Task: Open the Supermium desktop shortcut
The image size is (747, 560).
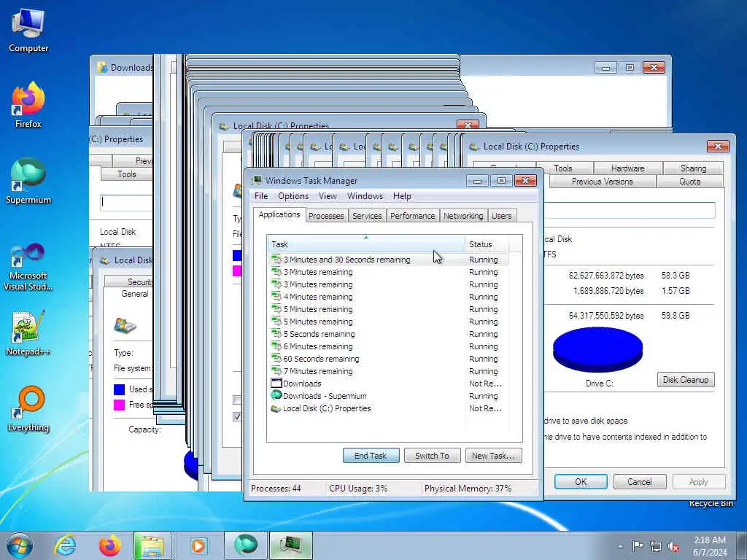Action: (28, 181)
